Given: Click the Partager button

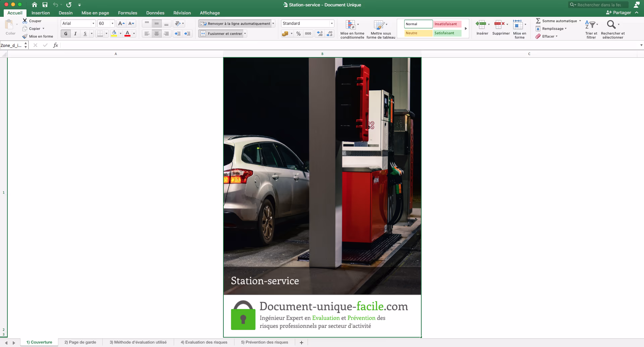Looking at the screenshot, I should point(619,12).
